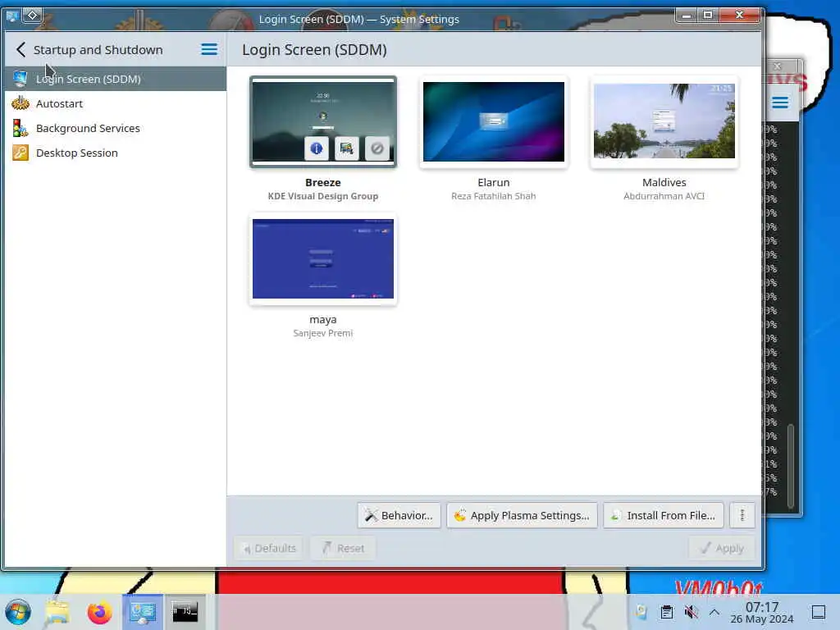This screenshot has height=630, width=840.
Task: Change the Breeze theme background image
Action: pyautogui.click(x=347, y=148)
